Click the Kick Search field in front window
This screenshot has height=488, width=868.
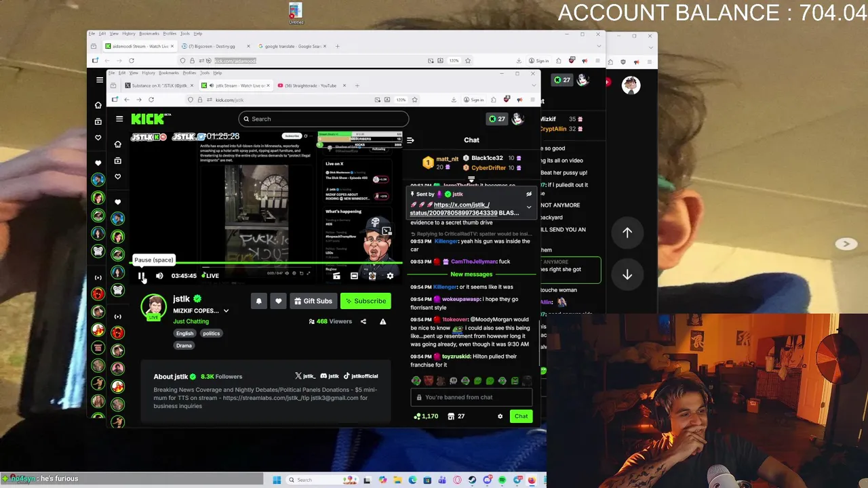[x=323, y=119]
